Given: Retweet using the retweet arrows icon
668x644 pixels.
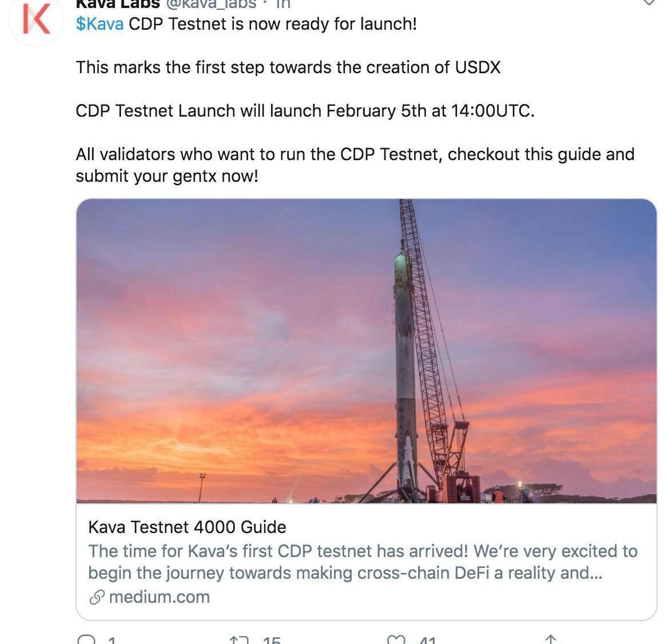Looking at the screenshot, I should (238, 640).
